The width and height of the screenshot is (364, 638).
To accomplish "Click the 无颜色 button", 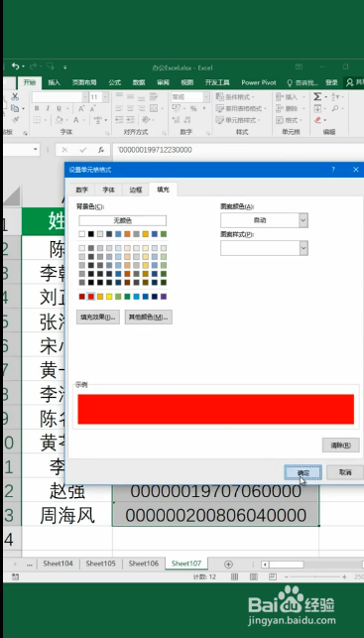I will (x=122, y=220).
